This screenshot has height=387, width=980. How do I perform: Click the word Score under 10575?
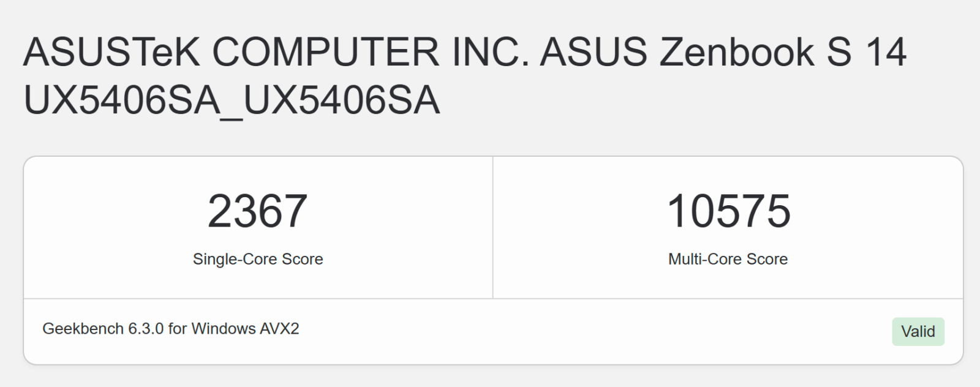pos(767,259)
